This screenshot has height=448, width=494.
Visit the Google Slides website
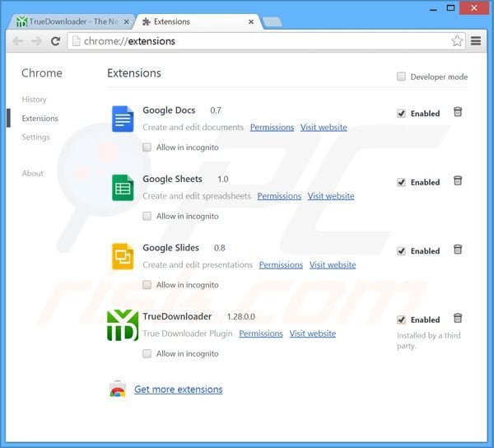333,264
